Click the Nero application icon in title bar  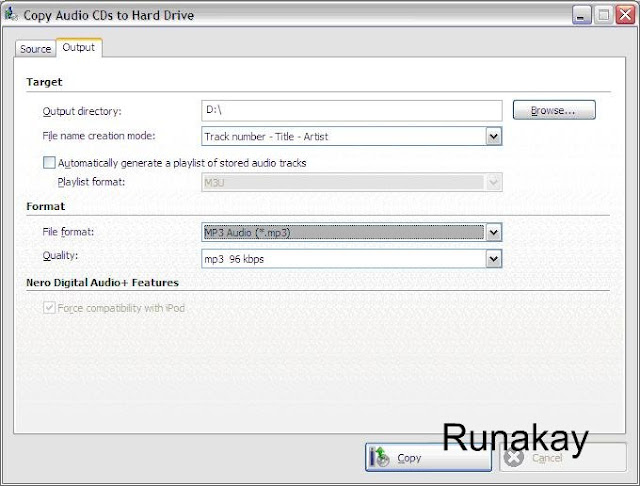coord(11,15)
